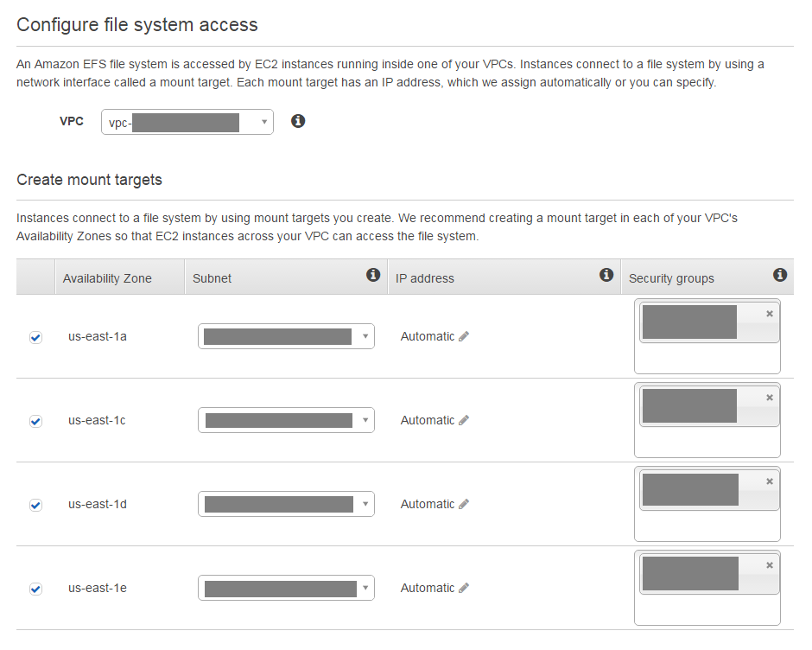Open the subnet dropdown for us-east-1d
812x650 pixels.
point(287,504)
